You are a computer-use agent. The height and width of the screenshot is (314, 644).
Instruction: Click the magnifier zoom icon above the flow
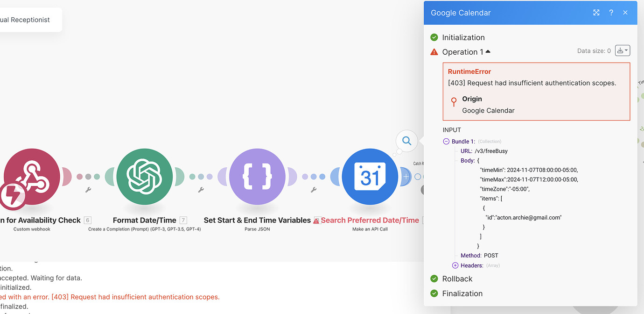click(406, 141)
